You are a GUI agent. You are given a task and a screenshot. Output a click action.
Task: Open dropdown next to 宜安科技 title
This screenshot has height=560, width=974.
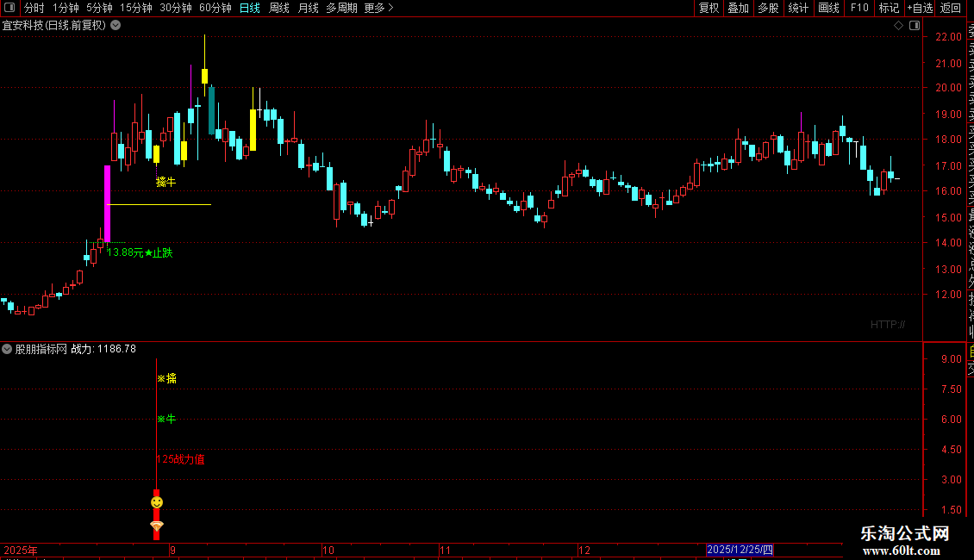[116, 26]
